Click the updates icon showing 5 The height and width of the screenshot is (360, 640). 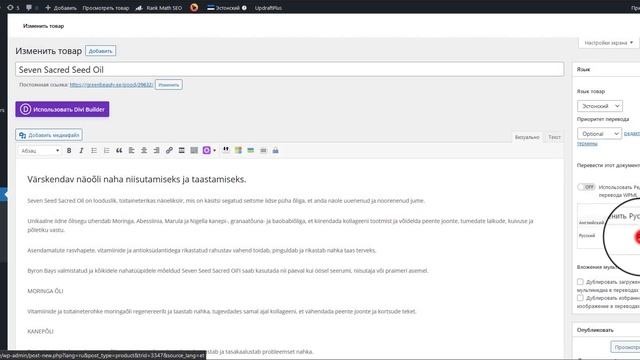click(13, 7)
